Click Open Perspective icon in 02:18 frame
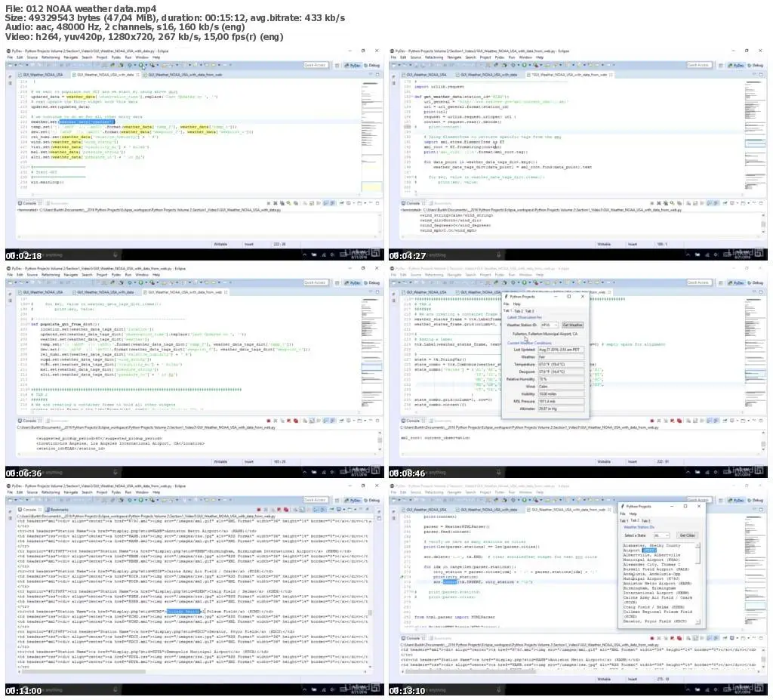Screen dimensions: 773x700 click(x=337, y=65)
